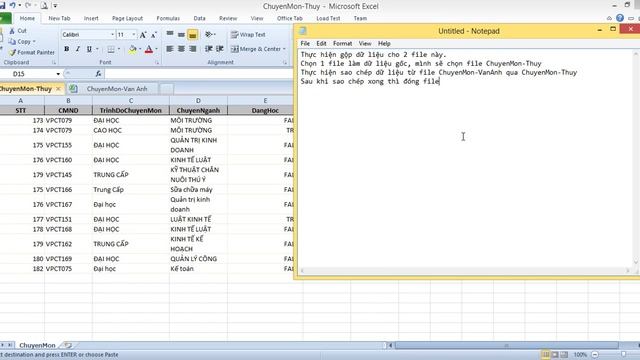Expand the Font Color dropdown arrow

coord(157,49)
